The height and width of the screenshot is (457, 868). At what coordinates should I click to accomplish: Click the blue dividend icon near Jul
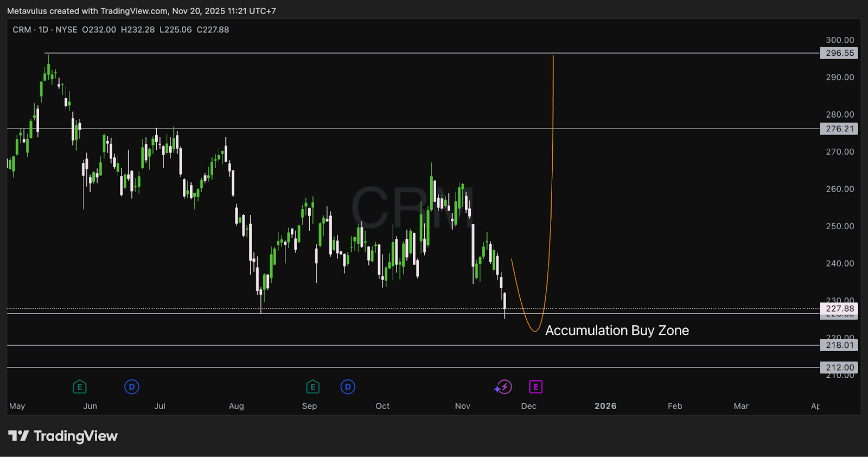132,387
